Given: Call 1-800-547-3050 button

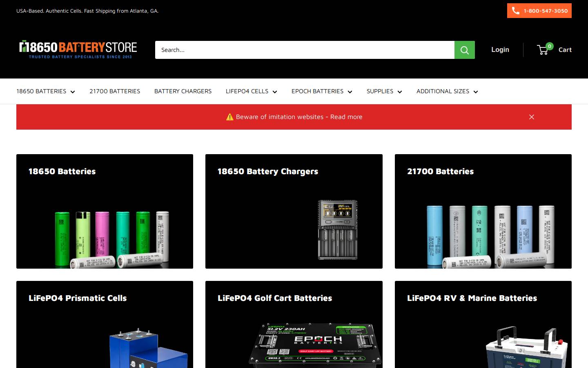Looking at the screenshot, I should click(539, 11).
